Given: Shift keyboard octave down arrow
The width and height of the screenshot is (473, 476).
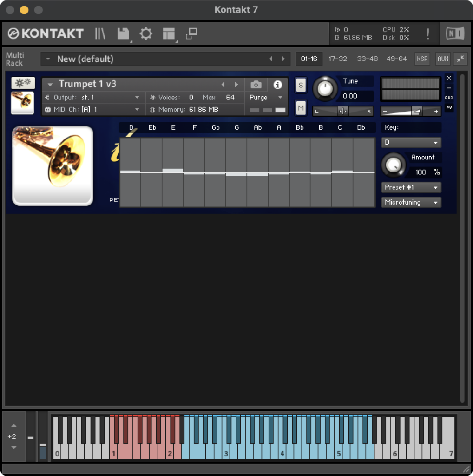Looking at the screenshot, I should tap(13, 447).
